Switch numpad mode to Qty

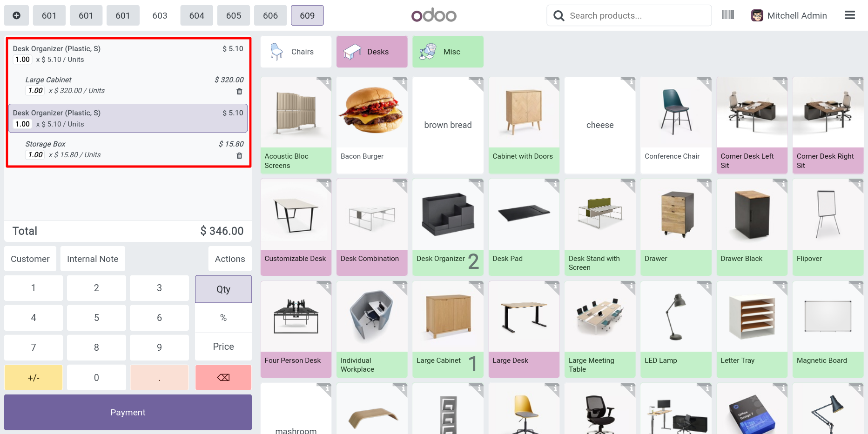point(223,289)
